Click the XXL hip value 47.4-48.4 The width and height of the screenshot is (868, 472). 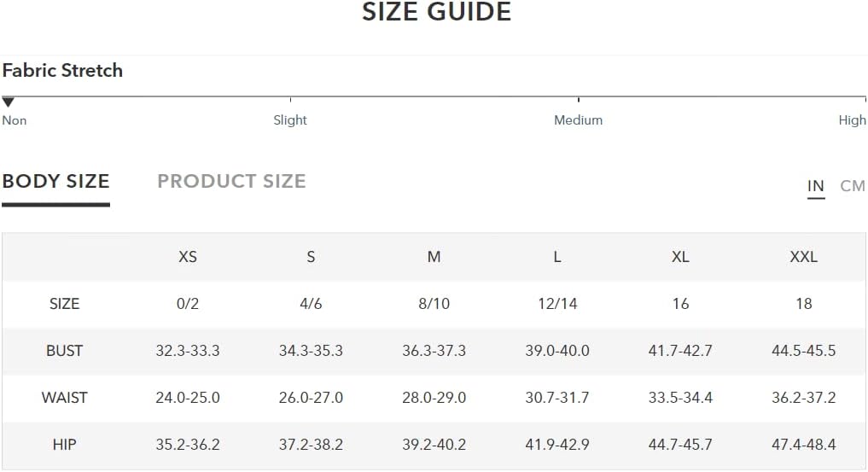pos(803,445)
